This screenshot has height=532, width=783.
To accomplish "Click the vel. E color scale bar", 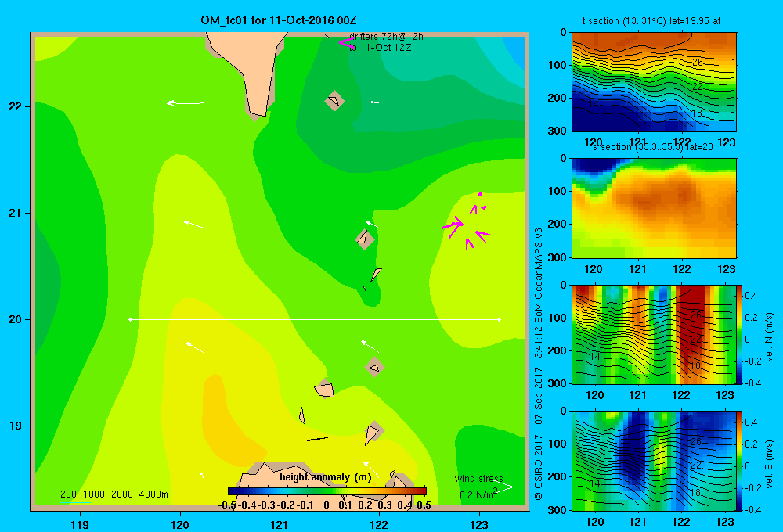I will pyautogui.click(x=740, y=461).
